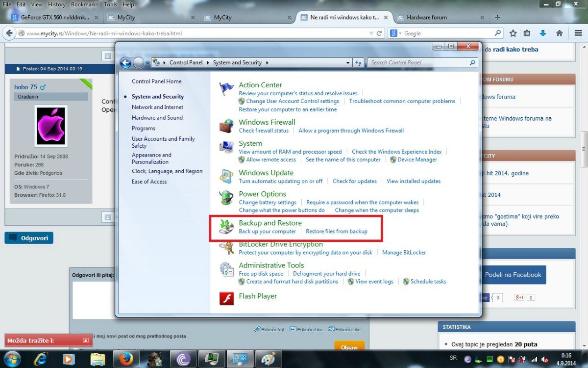The height and width of the screenshot is (368, 588).
Task: Click the page vertical scrollbar thumb
Action: tap(584, 150)
